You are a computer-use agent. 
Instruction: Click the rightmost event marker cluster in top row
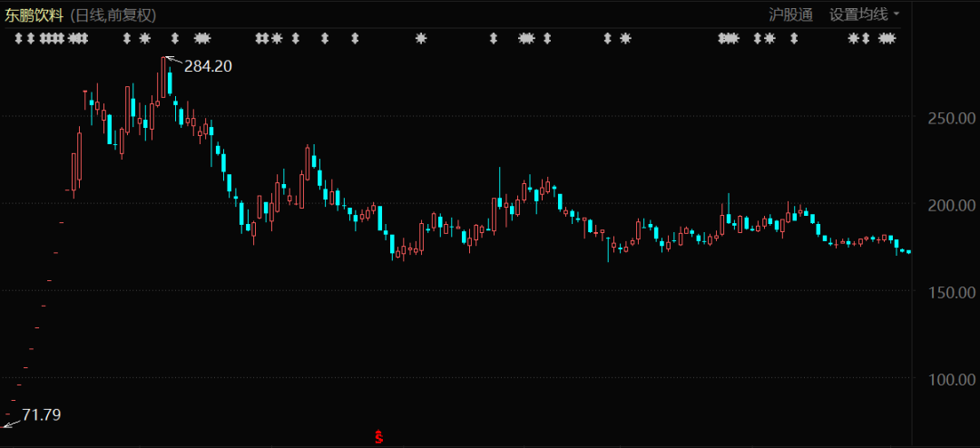pyautogui.click(x=887, y=38)
